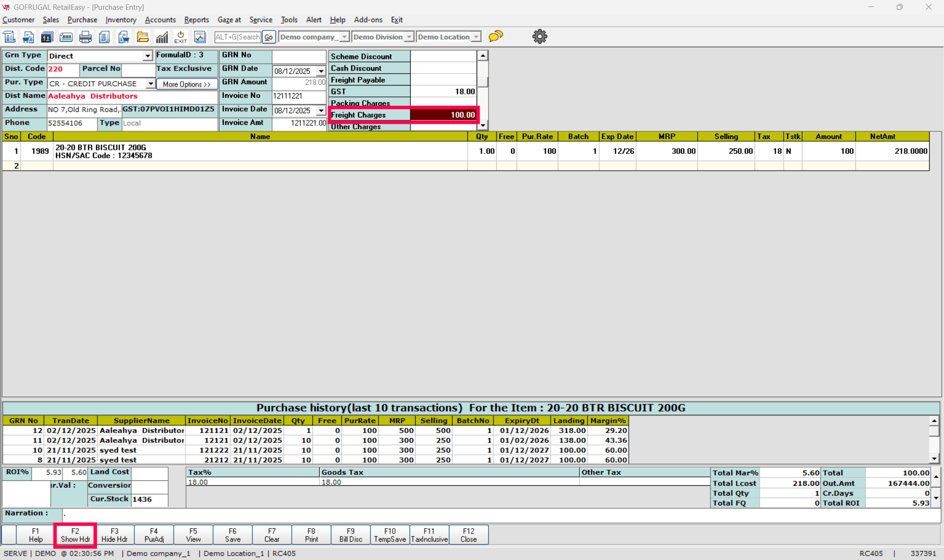Viewport: 944px width, 560px height.
Task: Click the bar chart graph icon
Action: click(x=162, y=37)
